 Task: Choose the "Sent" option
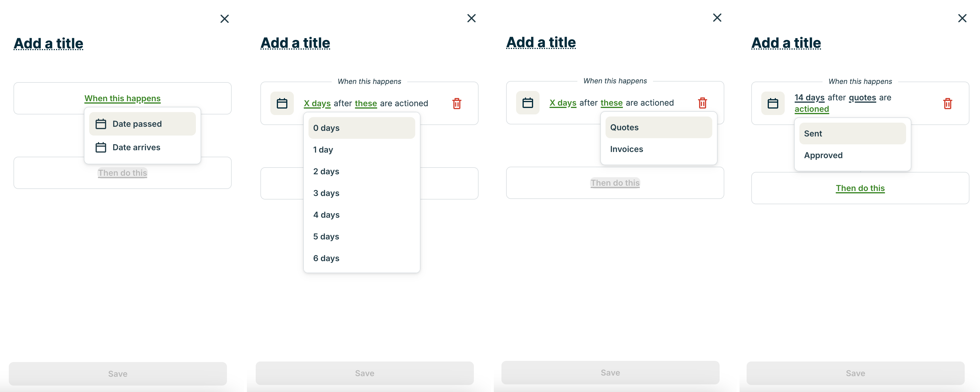tap(813, 134)
